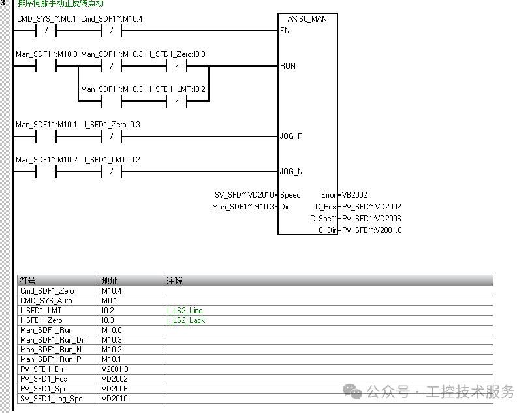
Task: Click the M10.3 address cell in table
Action: coord(131,340)
